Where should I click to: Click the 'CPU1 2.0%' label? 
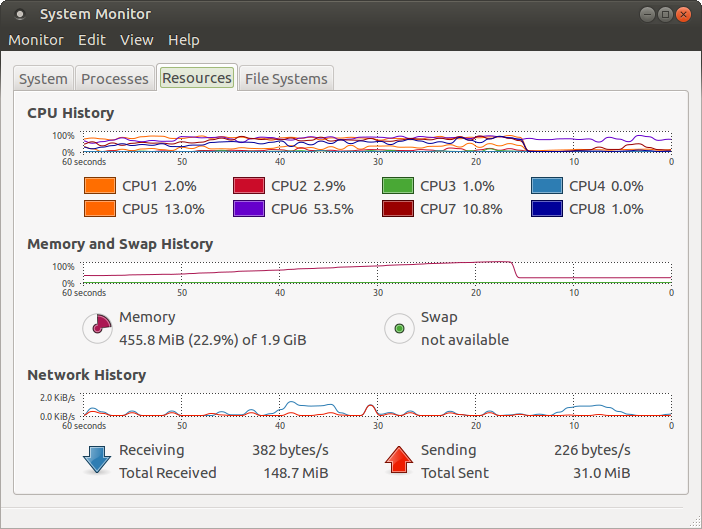click(159, 186)
